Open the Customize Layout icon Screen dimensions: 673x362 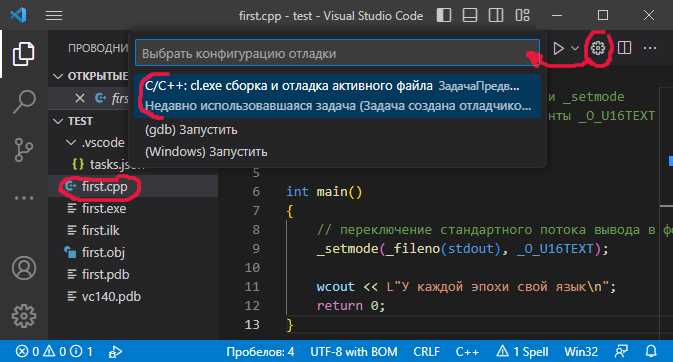tap(522, 15)
